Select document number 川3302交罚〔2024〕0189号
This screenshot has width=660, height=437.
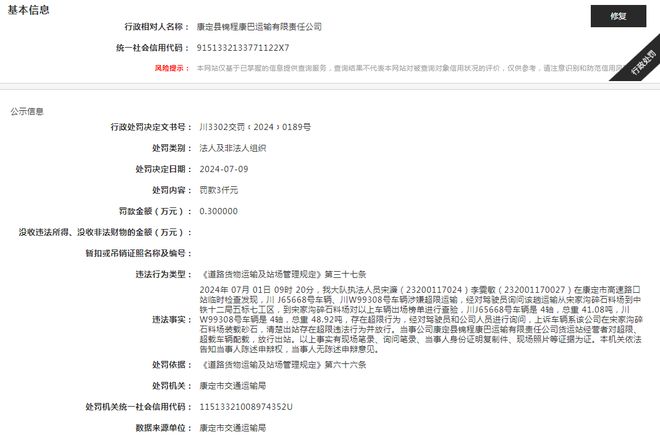pyautogui.click(x=255, y=127)
